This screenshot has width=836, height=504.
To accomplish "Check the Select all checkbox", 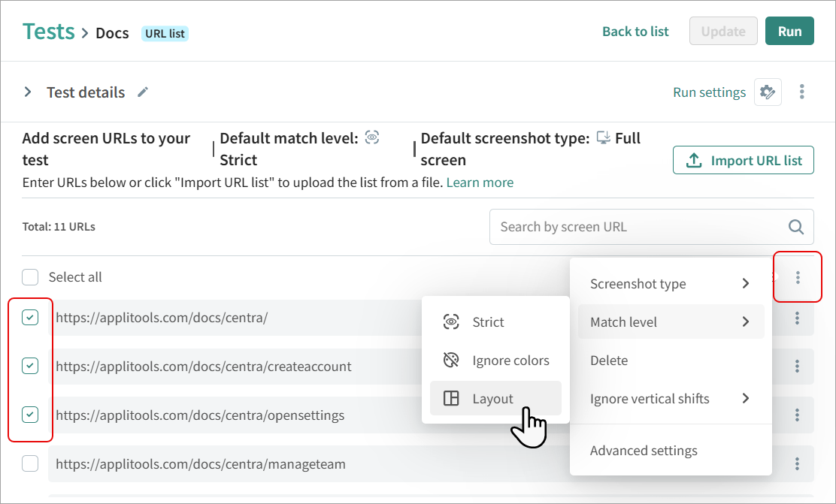I will click(30, 277).
